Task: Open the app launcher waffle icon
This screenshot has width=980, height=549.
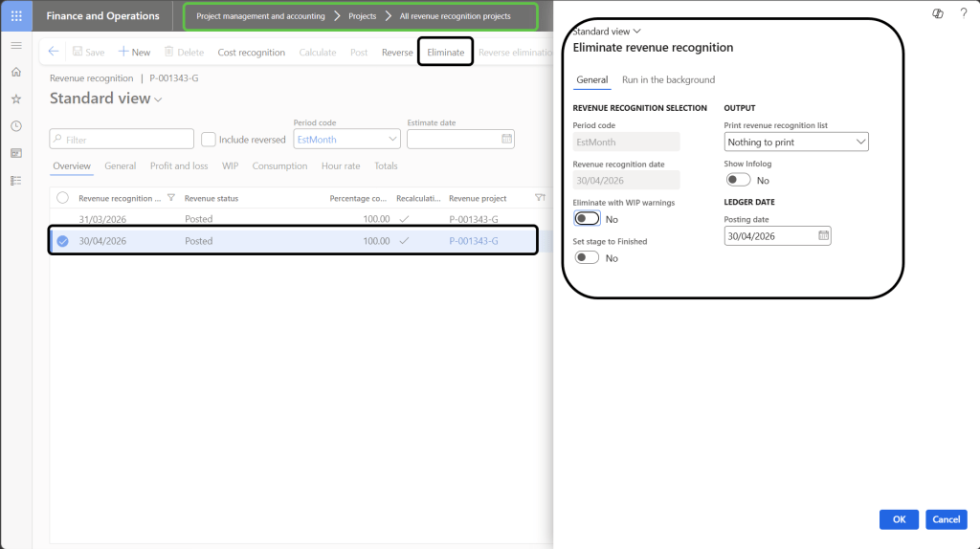Action: point(16,16)
